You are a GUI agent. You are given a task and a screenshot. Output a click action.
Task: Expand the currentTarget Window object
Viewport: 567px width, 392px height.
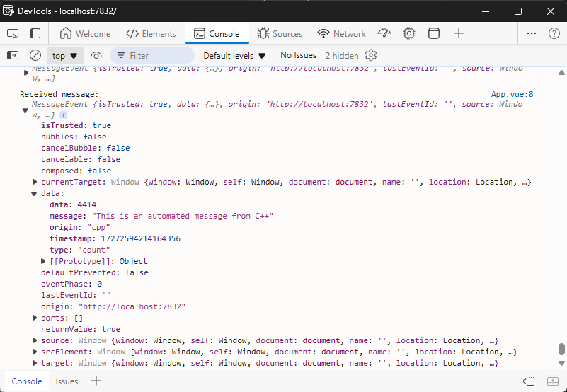coord(35,182)
